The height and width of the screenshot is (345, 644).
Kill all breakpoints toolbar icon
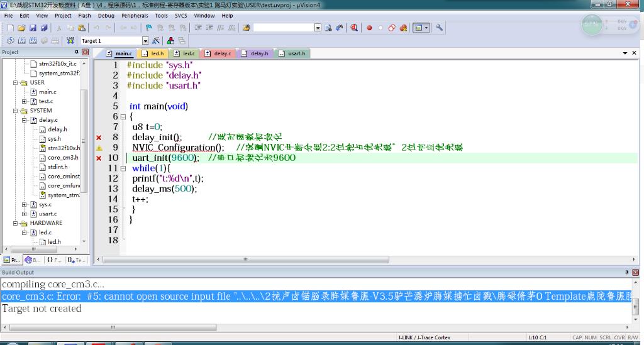click(403, 28)
